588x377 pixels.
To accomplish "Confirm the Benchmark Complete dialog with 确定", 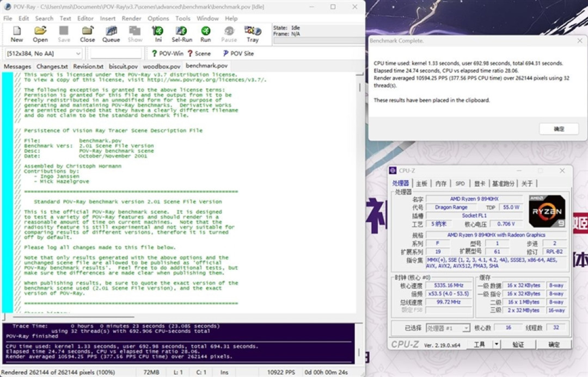I will [x=559, y=129].
